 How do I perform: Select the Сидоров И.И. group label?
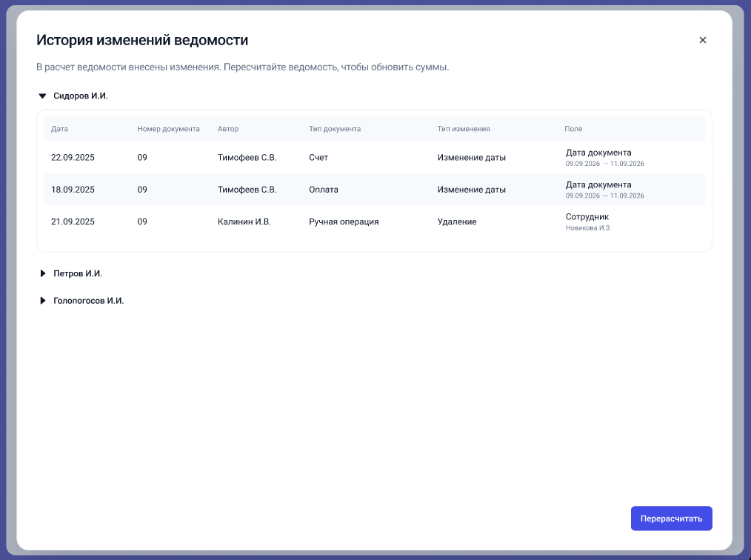(x=81, y=96)
